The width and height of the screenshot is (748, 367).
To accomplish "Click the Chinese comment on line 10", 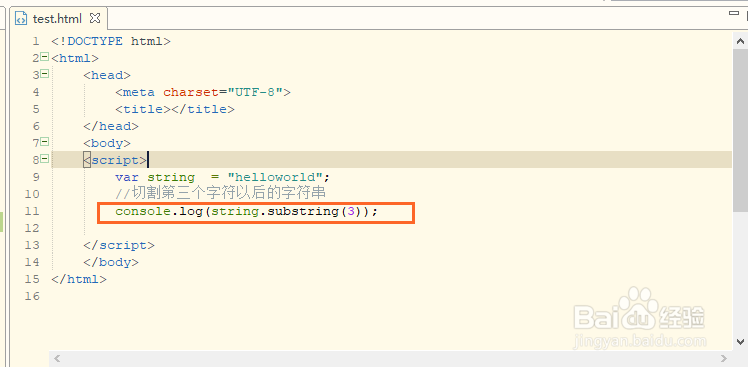I will point(220,194).
